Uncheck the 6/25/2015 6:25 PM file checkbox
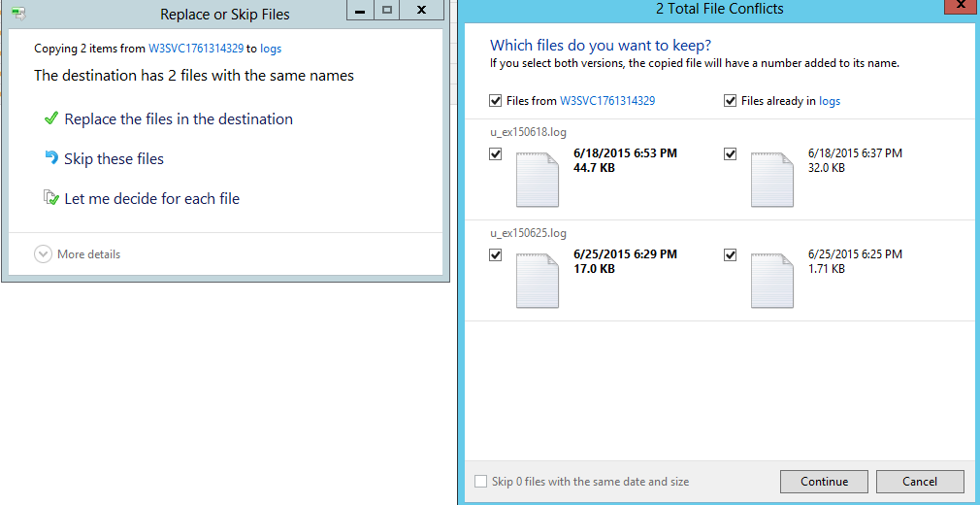 coord(730,254)
